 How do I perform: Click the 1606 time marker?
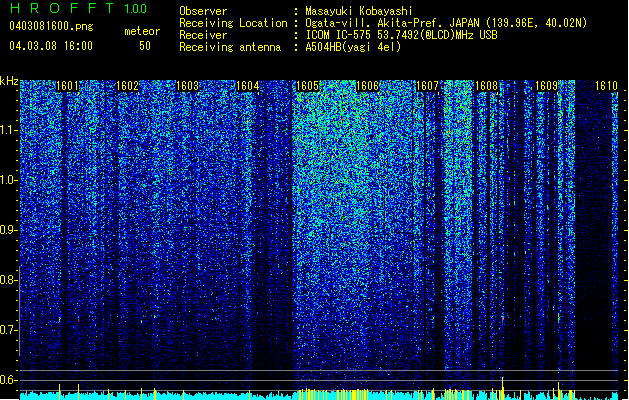pyautogui.click(x=367, y=86)
